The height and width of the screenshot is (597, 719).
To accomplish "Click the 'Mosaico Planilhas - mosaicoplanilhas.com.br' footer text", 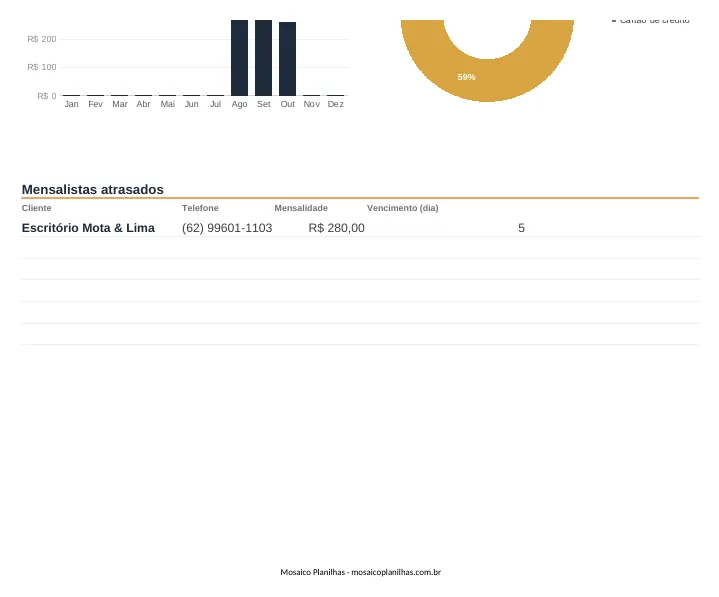I will point(360,572).
